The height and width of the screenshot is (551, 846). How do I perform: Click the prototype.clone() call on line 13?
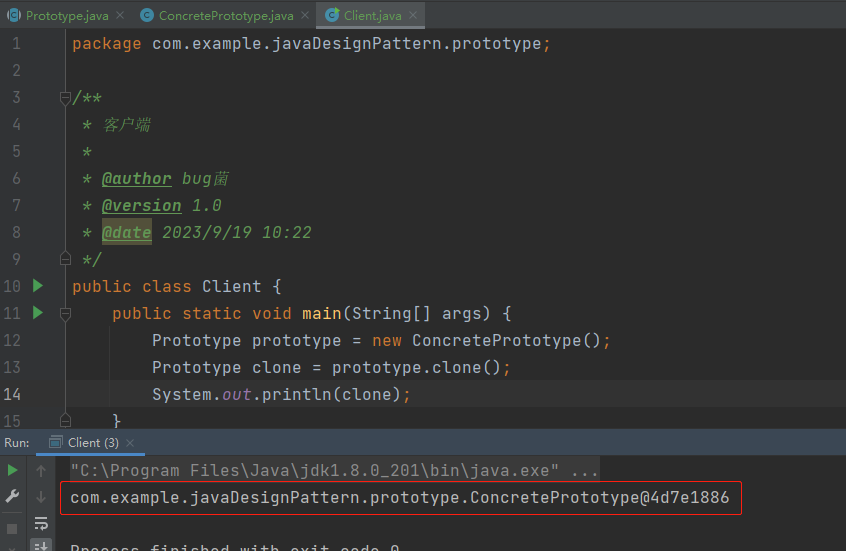point(416,368)
